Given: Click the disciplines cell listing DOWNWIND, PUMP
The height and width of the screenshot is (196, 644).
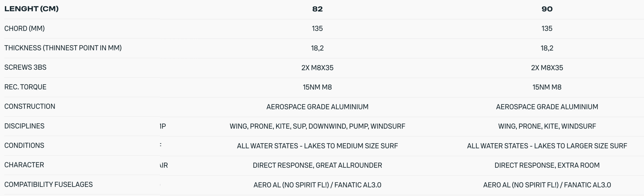Looking at the screenshot, I should 317,126.
